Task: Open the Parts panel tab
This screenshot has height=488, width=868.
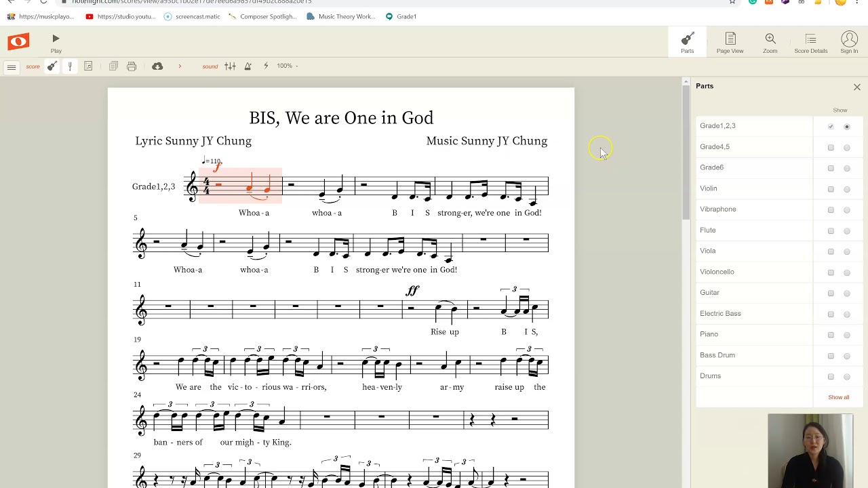Action: tap(687, 43)
